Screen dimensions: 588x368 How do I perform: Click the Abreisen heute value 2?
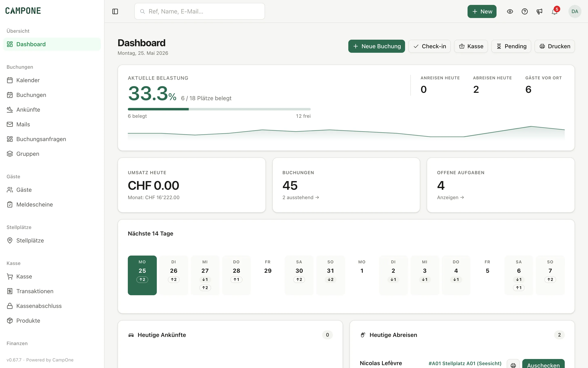(476, 90)
